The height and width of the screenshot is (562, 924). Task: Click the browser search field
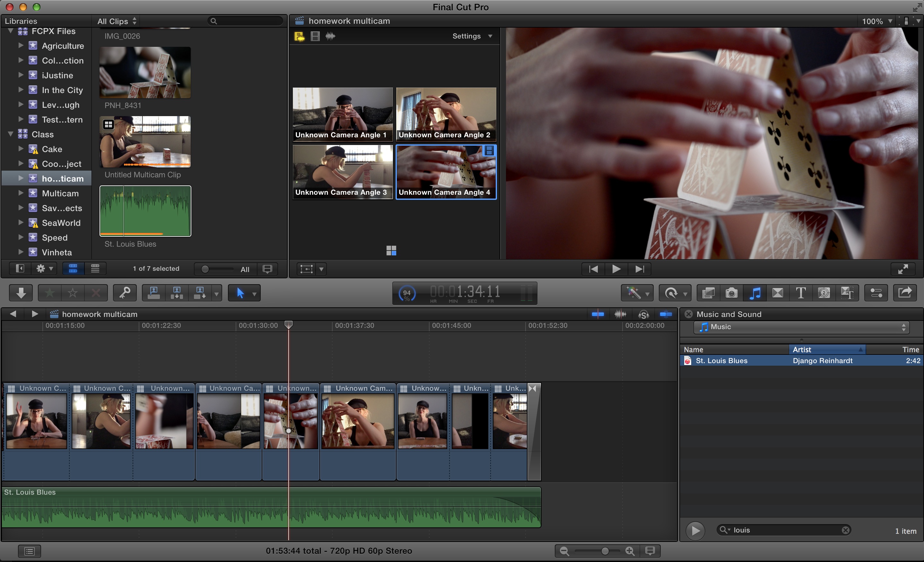point(245,21)
